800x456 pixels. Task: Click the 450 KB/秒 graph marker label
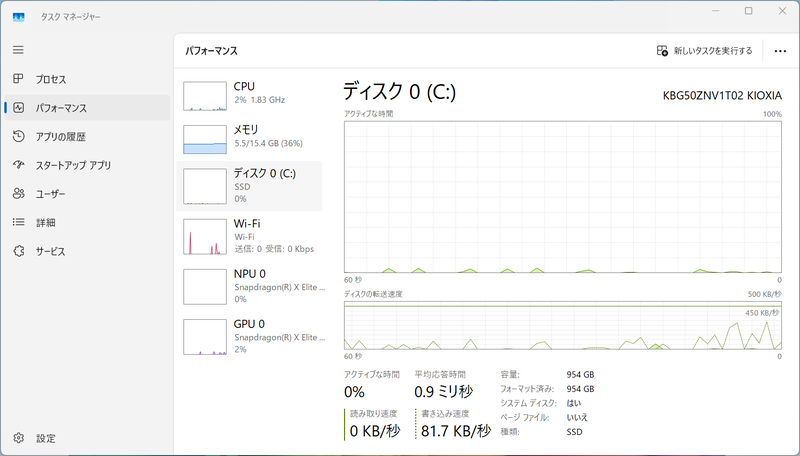pos(762,313)
